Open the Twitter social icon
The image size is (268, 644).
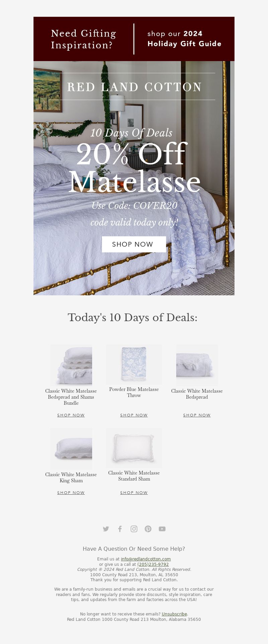click(106, 529)
